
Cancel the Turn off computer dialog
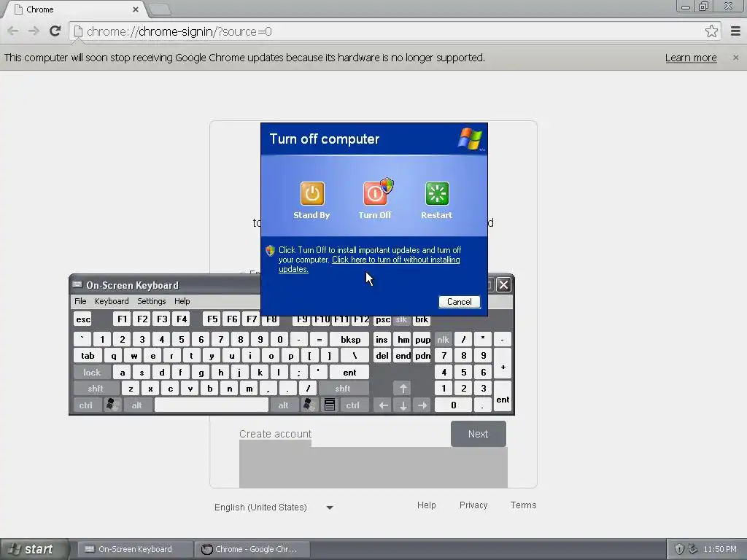click(x=460, y=302)
